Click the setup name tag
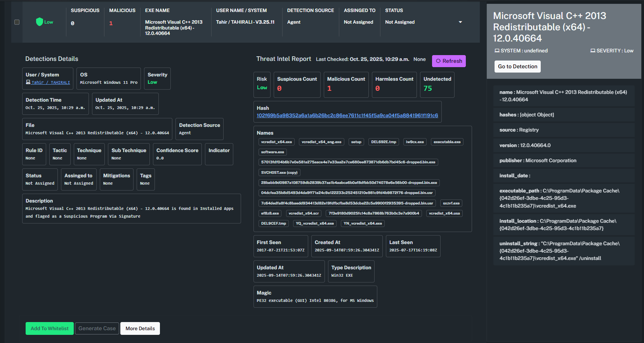Viewport: 644px width, 343px height. [x=356, y=142]
